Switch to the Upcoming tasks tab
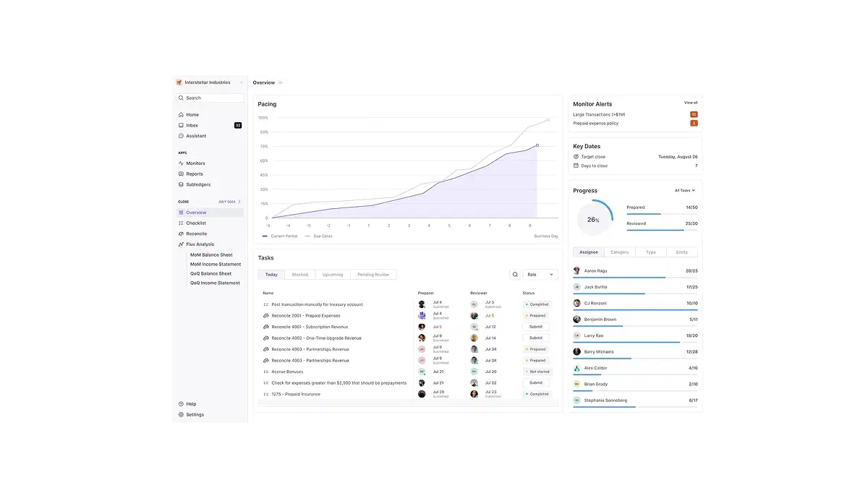The height and width of the screenshot is (488, 868). 333,275
